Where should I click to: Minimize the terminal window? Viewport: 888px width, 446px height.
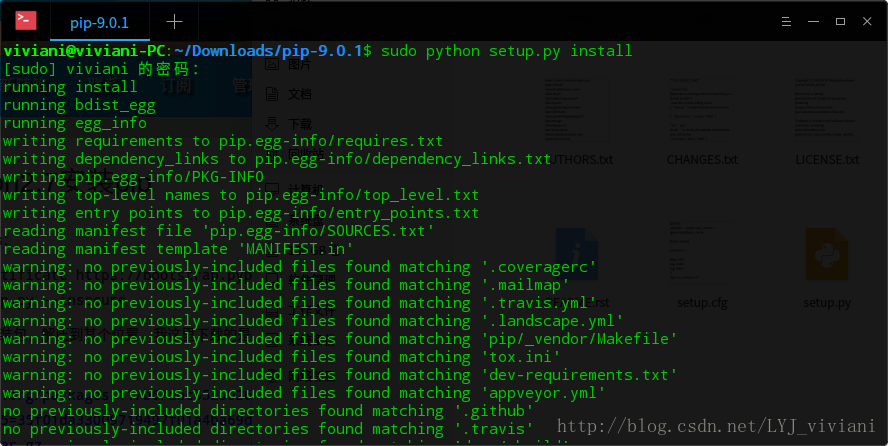(x=813, y=22)
